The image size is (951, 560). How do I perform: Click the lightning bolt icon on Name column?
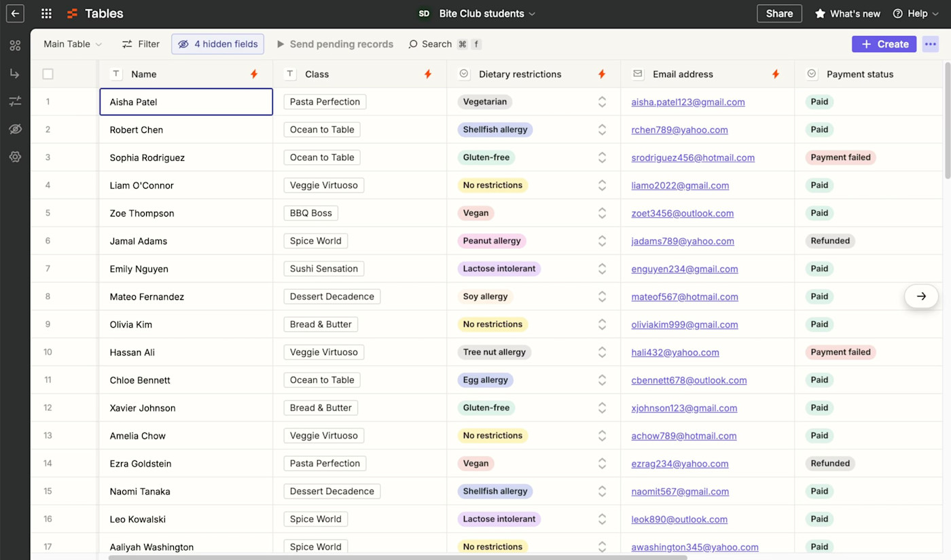[254, 74]
